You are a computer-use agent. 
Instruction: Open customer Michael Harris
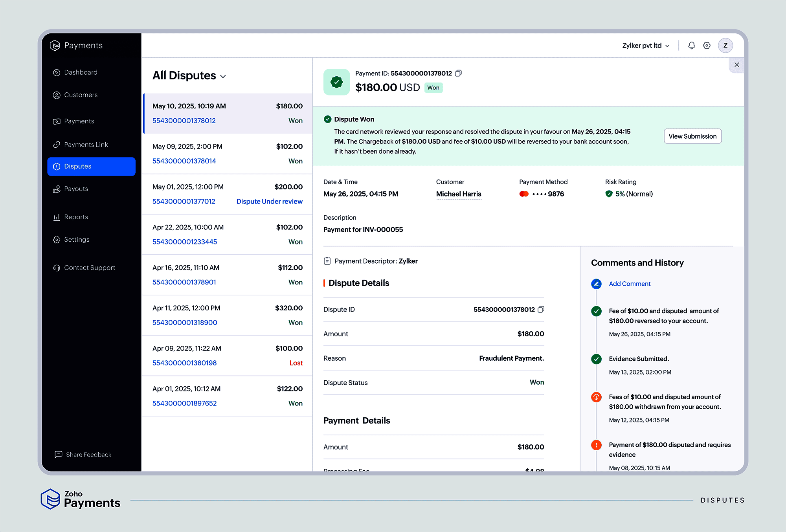pyautogui.click(x=458, y=194)
